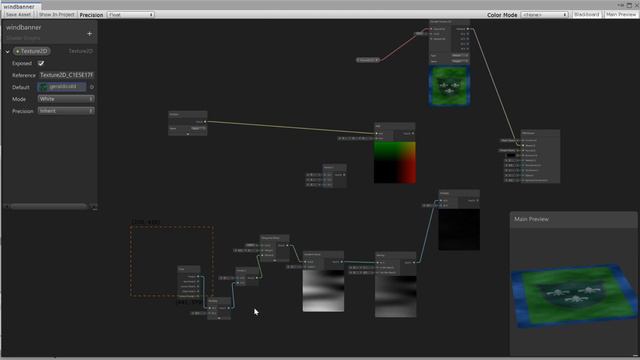640x360 pixels.
Task: Click the Texture2D property node in graph
Action: (x=368, y=60)
